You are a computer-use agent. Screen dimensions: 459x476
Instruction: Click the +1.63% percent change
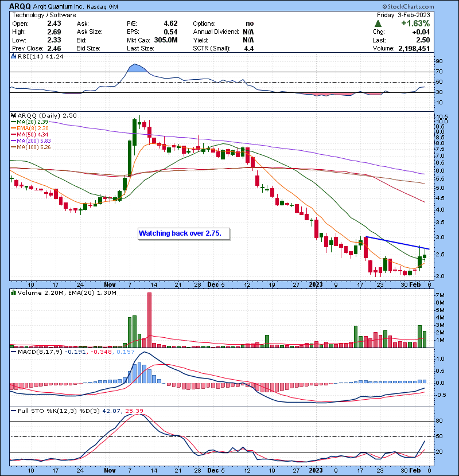pyautogui.click(x=415, y=24)
